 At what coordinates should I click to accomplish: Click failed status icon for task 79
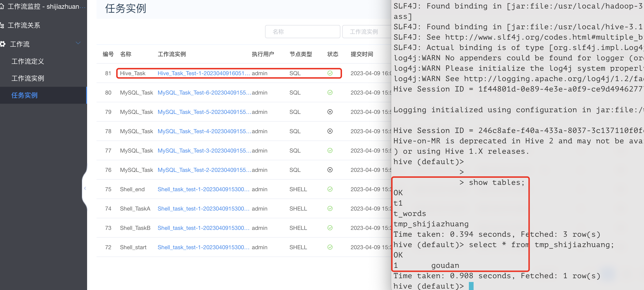(330, 112)
